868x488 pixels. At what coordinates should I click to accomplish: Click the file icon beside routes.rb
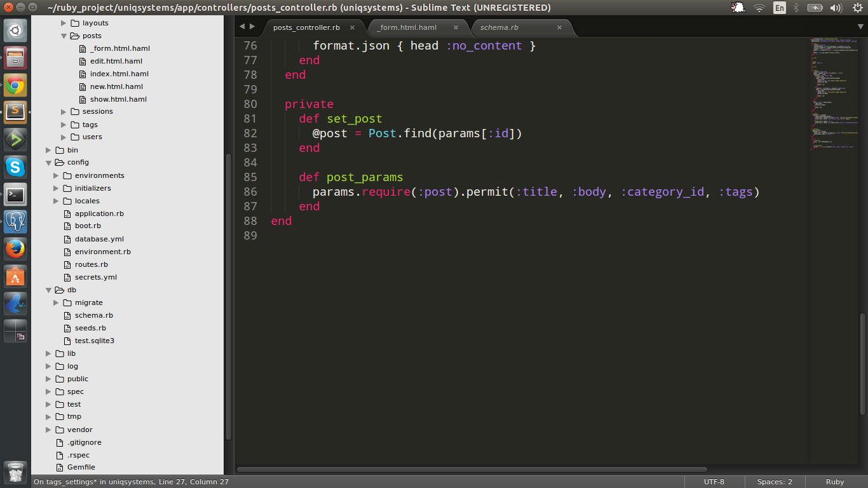tap(67, 264)
